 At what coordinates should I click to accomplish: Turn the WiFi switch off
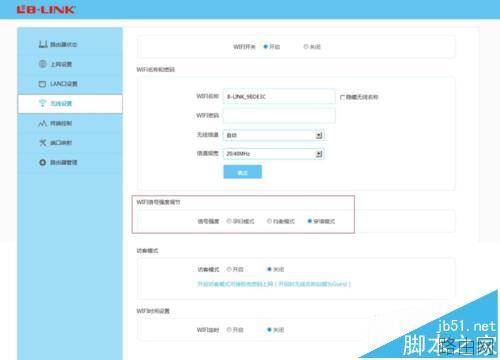[x=306, y=47]
